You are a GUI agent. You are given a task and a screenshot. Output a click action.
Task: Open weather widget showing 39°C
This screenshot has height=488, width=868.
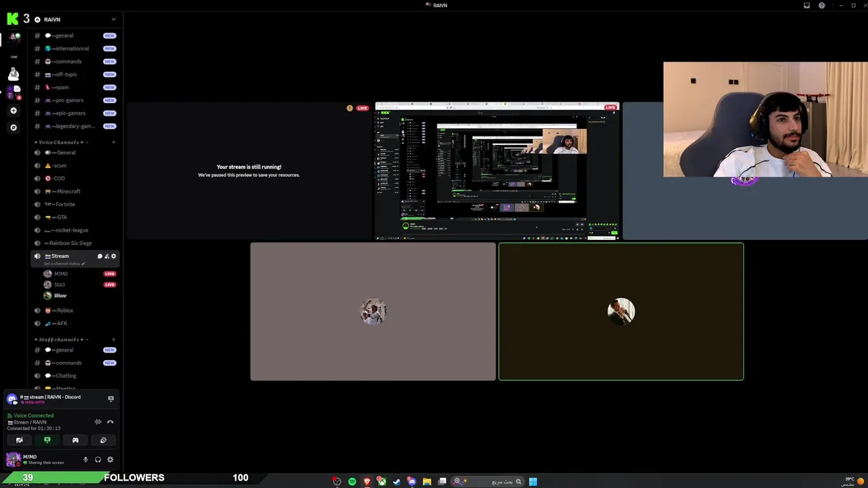(x=853, y=481)
